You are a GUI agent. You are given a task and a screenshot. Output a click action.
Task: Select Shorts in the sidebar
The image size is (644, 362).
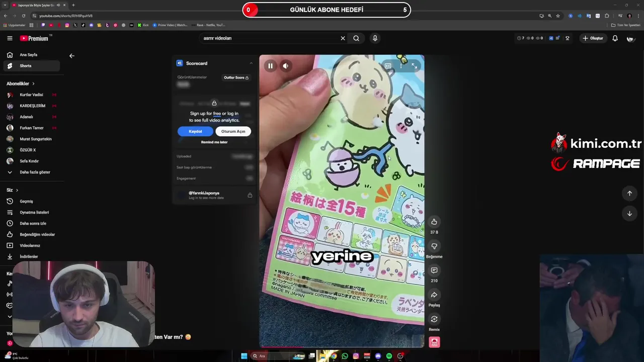31,66
